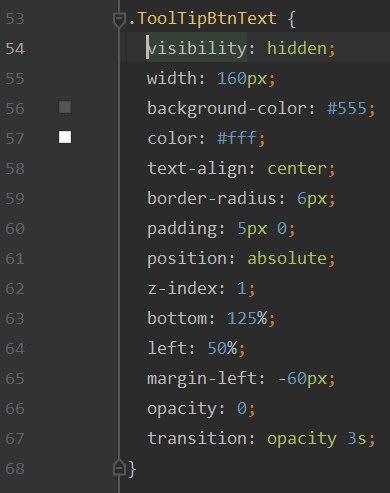The image size is (390, 493).
Task: Click the absolute value
Action: tap(287, 258)
